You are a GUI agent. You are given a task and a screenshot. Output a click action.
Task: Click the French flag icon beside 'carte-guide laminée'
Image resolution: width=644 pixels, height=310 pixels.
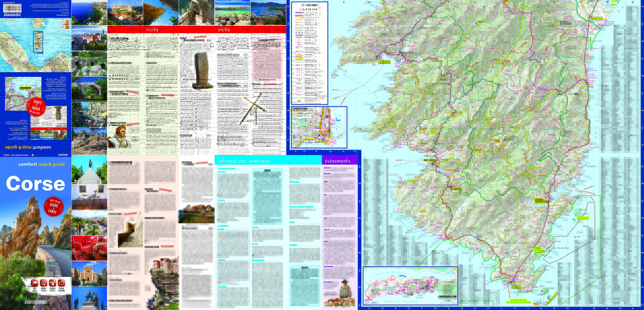33,155
